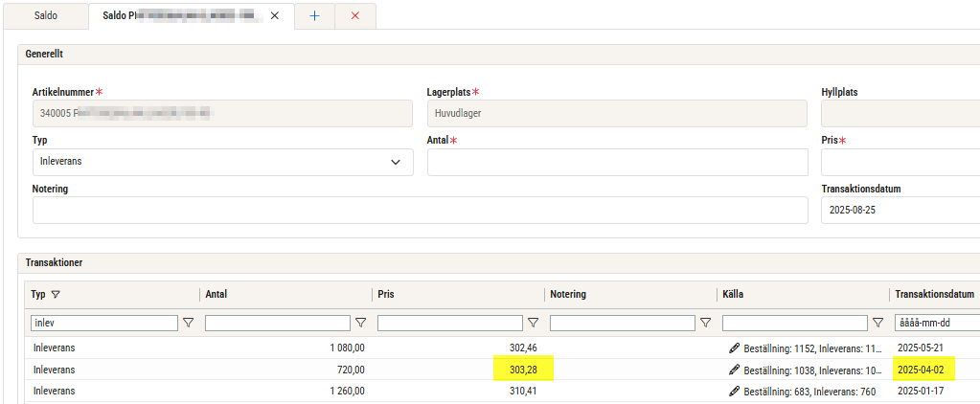This screenshot has width=980, height=404.
Task: Click the Transaktionsdatum field showing 2025-08-25
Action: tap(899, 210)
